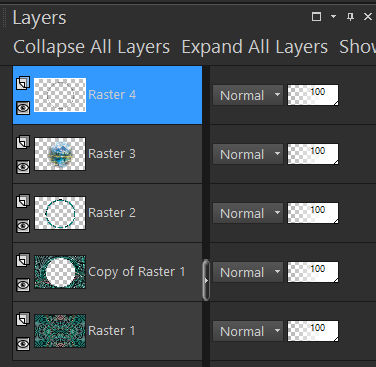This screenshot has height=367, width=376.
Task: Click the raster layer type icon on Raster 4
Action: [x=23, y=83]
